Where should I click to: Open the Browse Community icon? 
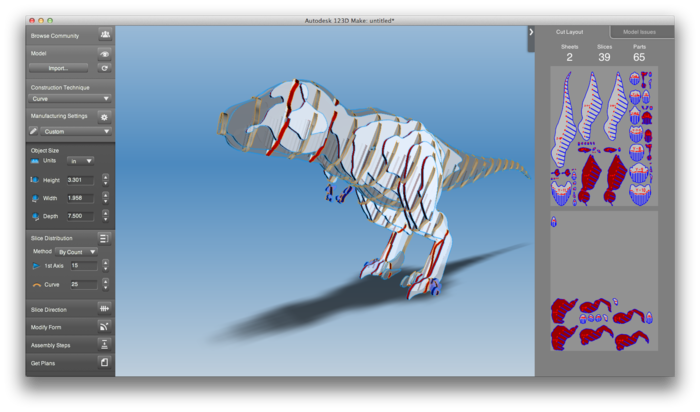104,35
